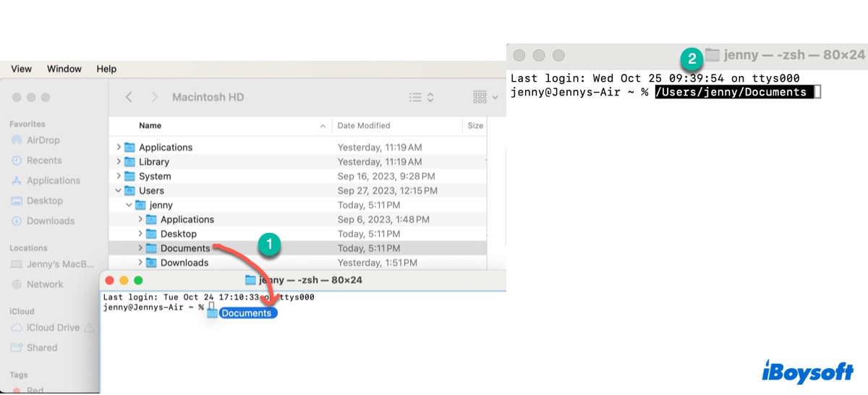The height and width of the screenshot is (395, 868).
Task: Click the Favorites section heading
Action: [x=27, y=124]
